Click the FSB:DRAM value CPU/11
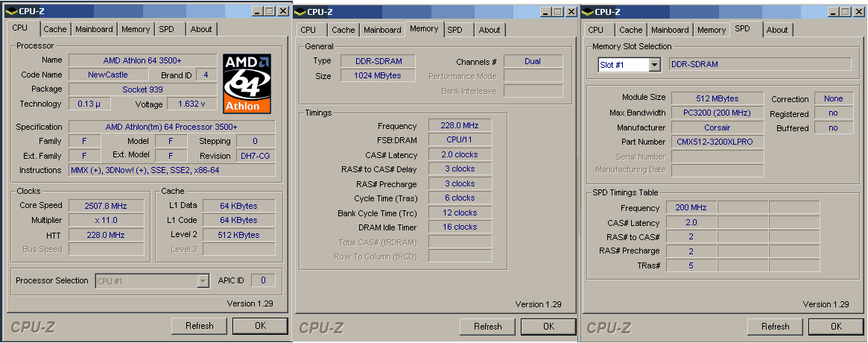868x343 pixels. pyautogui.click(x=460, y=140)
